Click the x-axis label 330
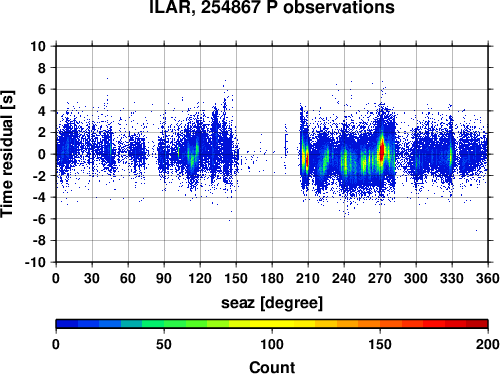Viewport: 500px width, 374px height. coord(452,278)
